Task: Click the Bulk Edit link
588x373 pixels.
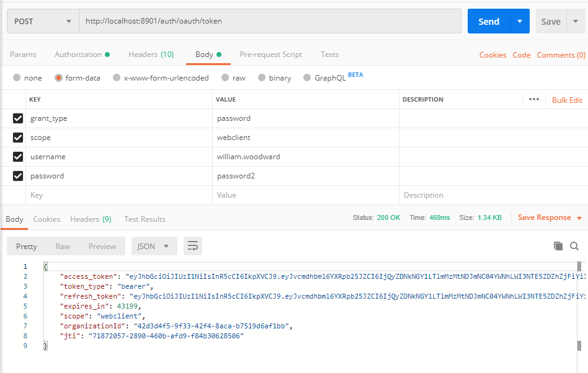Action: [x=567, y=100]
